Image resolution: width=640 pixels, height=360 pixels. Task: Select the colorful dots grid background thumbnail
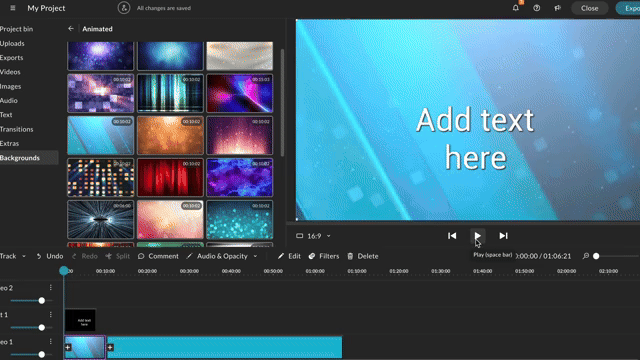100,178
